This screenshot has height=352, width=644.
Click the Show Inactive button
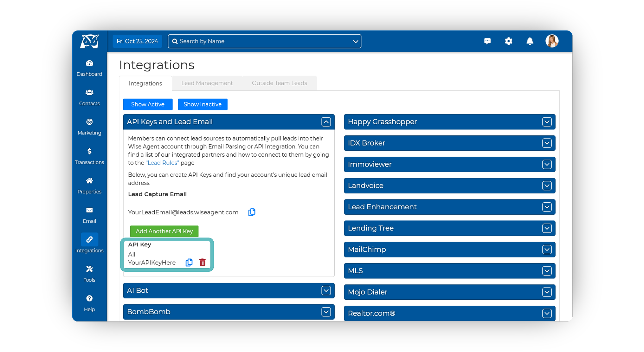203,104
